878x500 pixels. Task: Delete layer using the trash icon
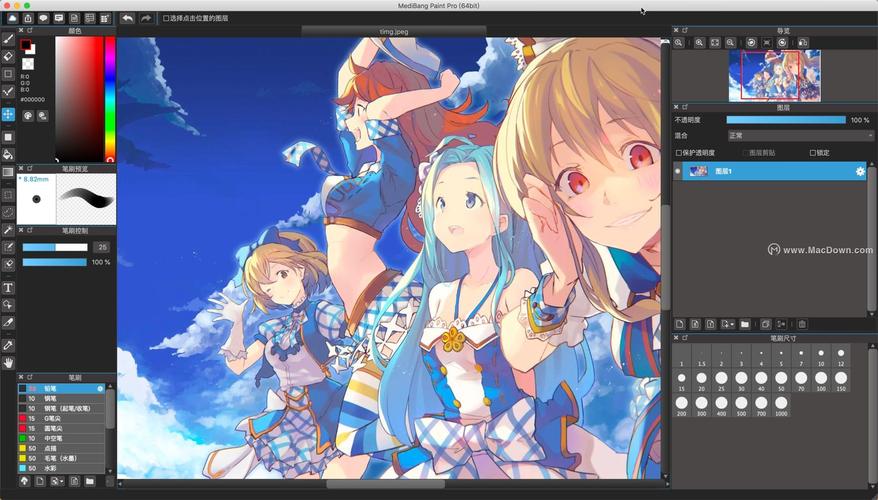click(802, 324)
